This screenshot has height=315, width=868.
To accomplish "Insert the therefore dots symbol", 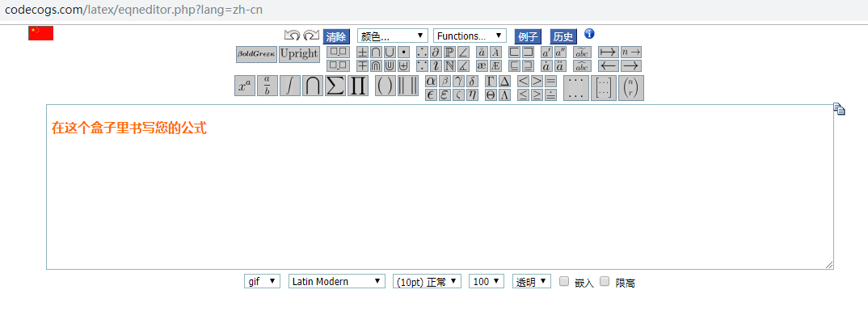I will tap(423, 52).
